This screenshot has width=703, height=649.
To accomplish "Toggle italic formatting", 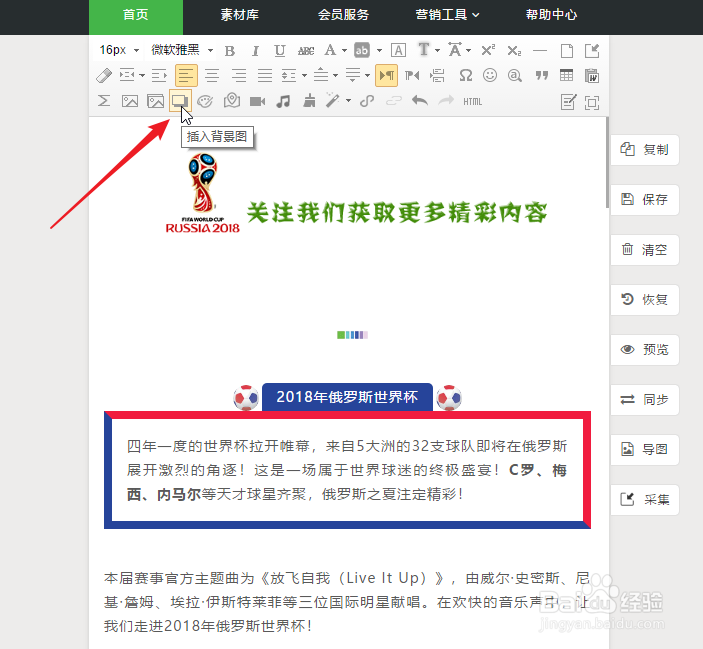I will (x=255, y=51).
